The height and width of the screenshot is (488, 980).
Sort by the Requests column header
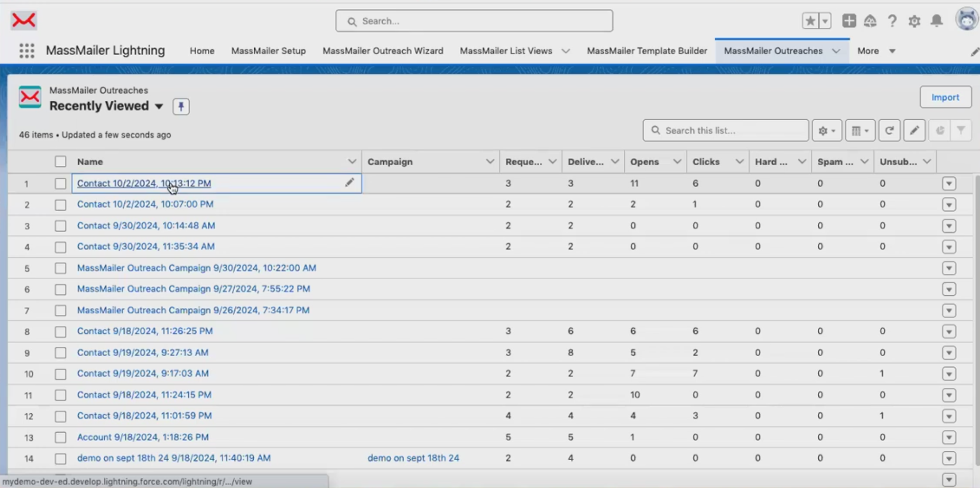click(x=524, y=162)
